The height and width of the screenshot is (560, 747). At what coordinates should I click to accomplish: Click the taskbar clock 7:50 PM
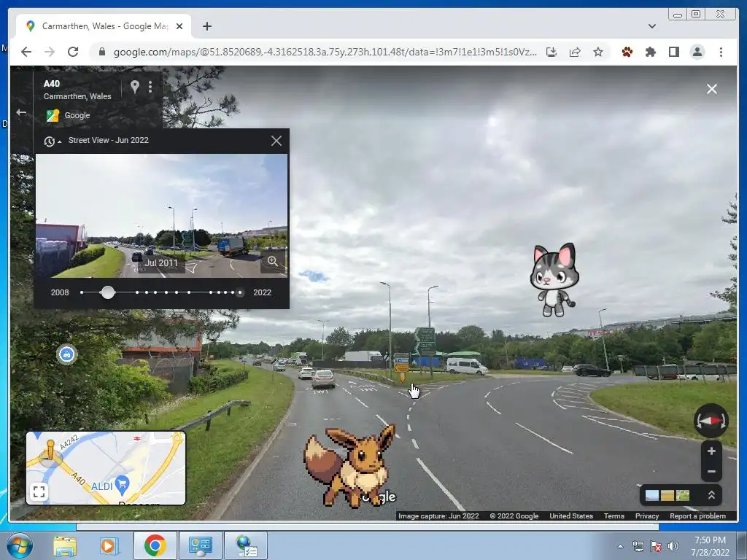(711, 545)
